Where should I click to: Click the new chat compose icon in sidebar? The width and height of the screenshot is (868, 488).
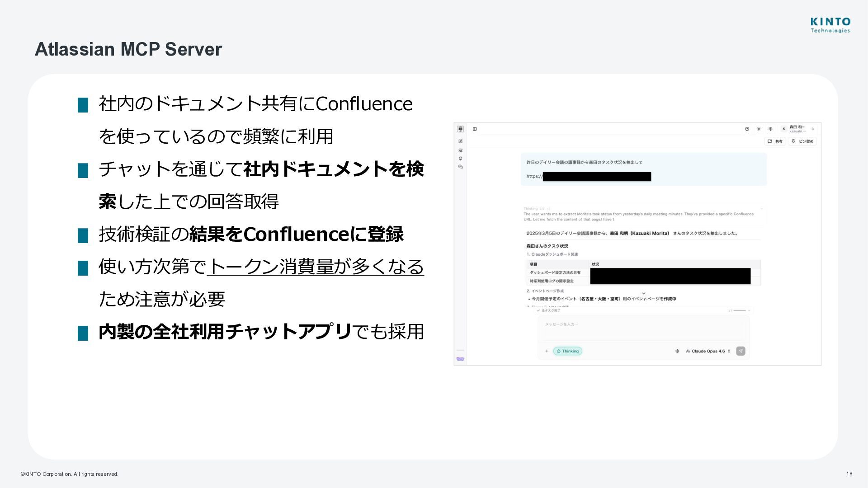(x=460, y=141)
